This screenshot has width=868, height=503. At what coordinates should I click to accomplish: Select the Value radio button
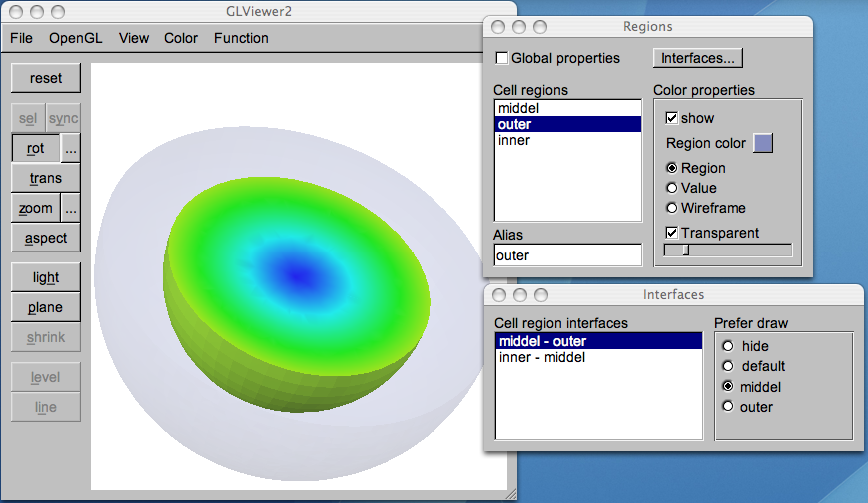click(672, 188)
